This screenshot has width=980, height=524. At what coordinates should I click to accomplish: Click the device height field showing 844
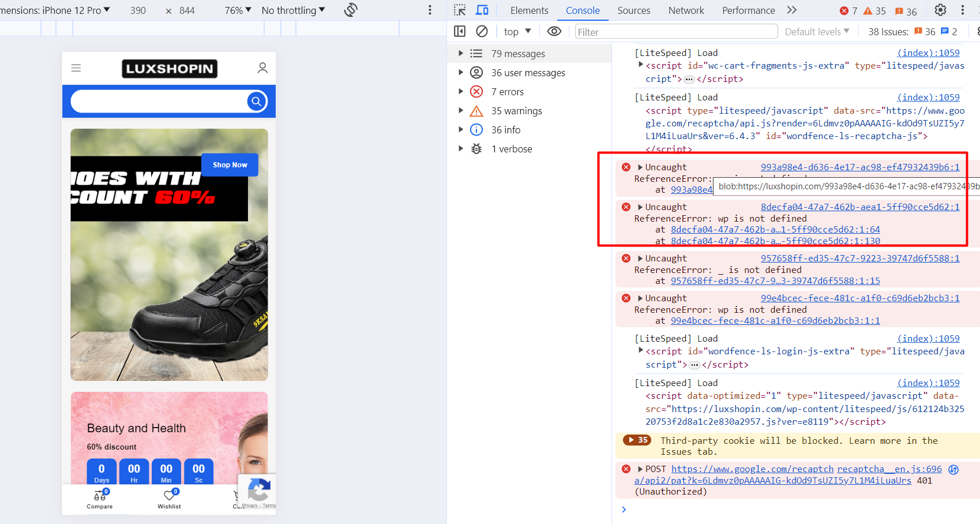pos(187,10)
